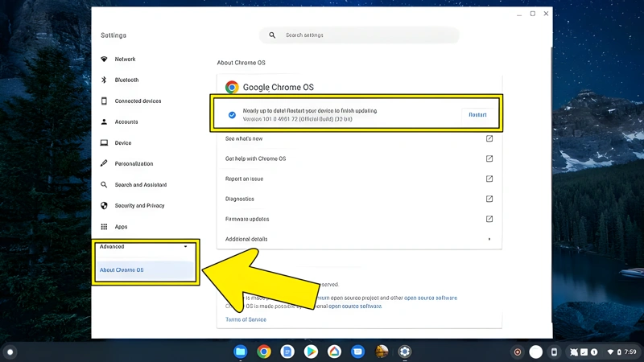Open Google Home app from shelf

[x=334, y=352]
